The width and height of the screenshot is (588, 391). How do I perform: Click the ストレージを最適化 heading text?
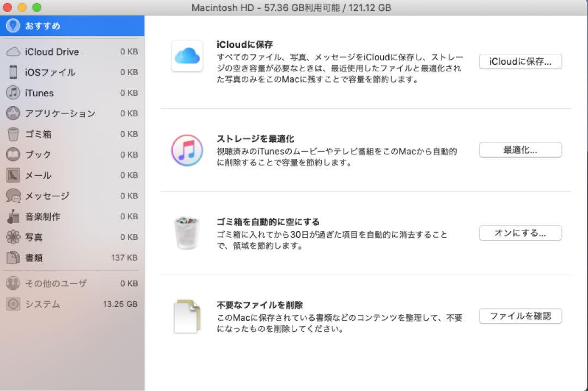coord(255,139)
